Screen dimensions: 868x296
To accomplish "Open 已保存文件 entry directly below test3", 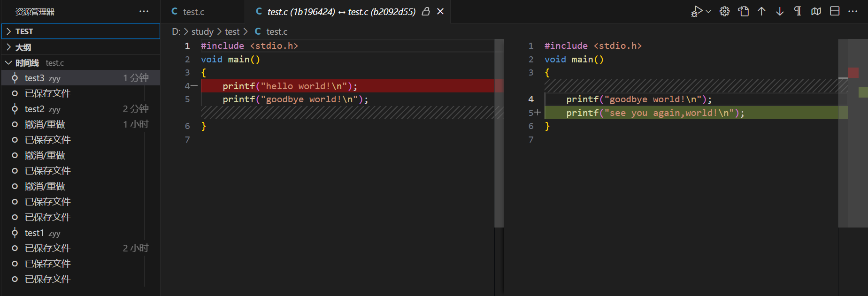I will click(x=81, y=93).
